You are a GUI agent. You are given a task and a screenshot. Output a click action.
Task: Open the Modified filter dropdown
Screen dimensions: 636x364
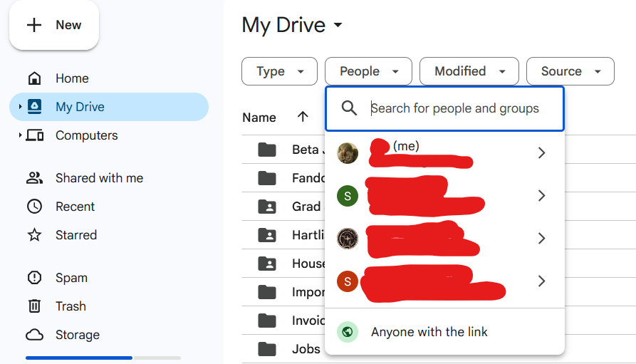[x=469, y=71]
